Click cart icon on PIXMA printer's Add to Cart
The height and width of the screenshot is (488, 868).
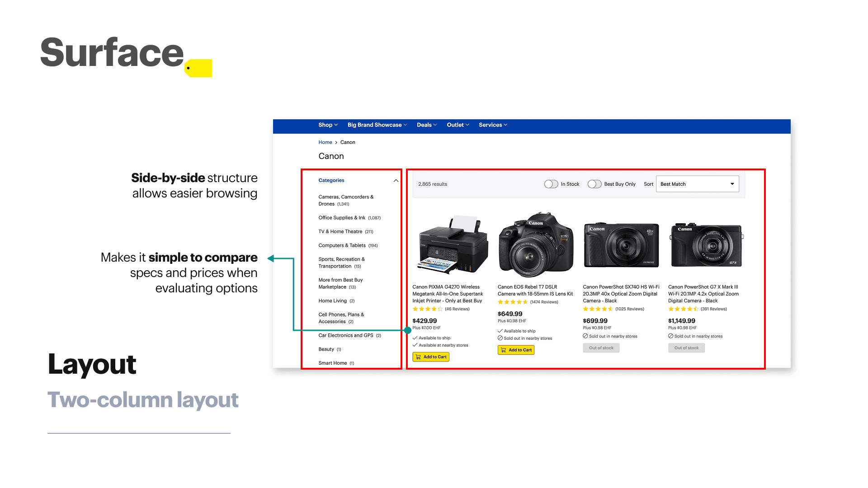418,357
